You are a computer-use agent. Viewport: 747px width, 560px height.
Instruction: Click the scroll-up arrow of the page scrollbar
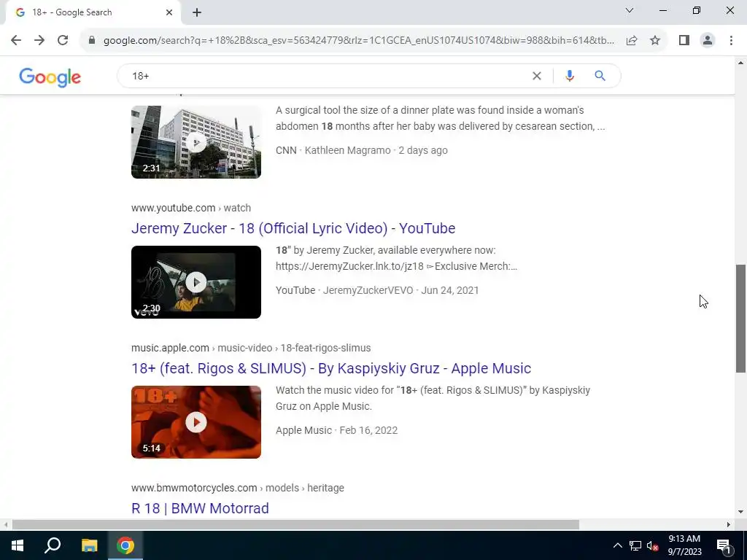pyautogui.click(x=741, y=63)
